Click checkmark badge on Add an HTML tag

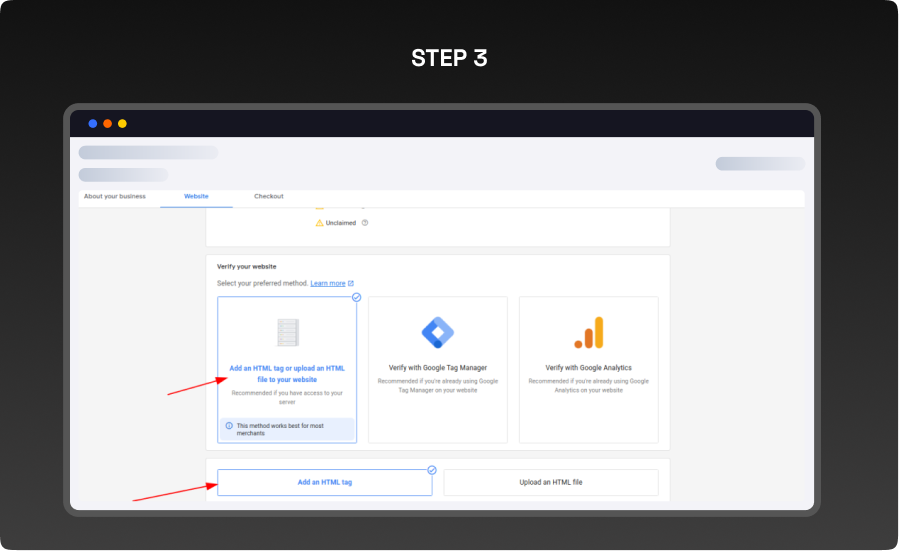(x=432, y=469)
